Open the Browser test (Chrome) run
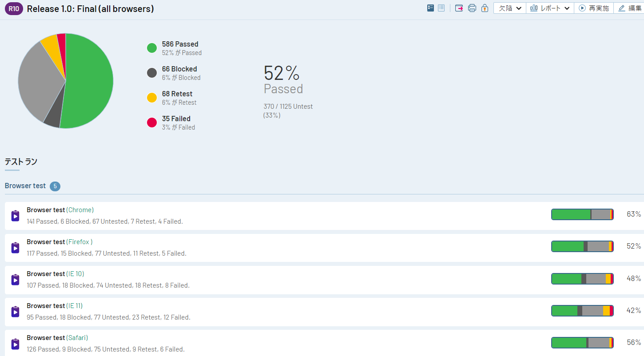644x356 pixels. 60,210
